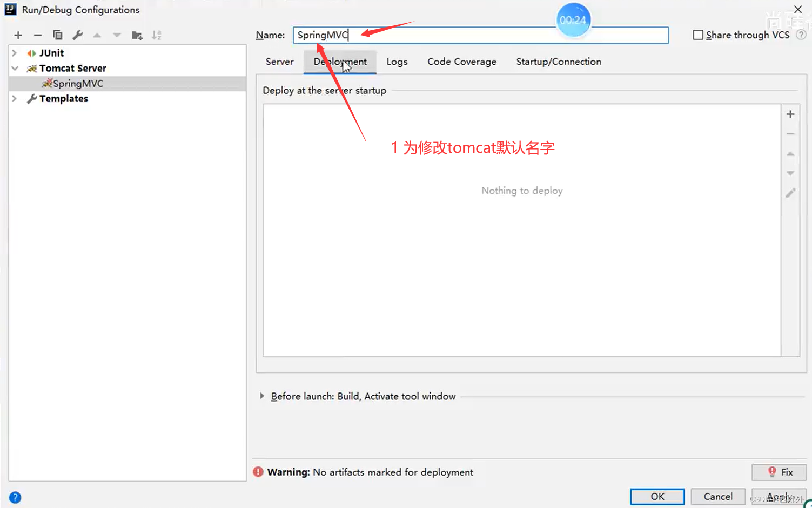Viewport: 812px width, 508px height.
Task: Add artifact to deploy with plus
Action: tap(790, 114)
